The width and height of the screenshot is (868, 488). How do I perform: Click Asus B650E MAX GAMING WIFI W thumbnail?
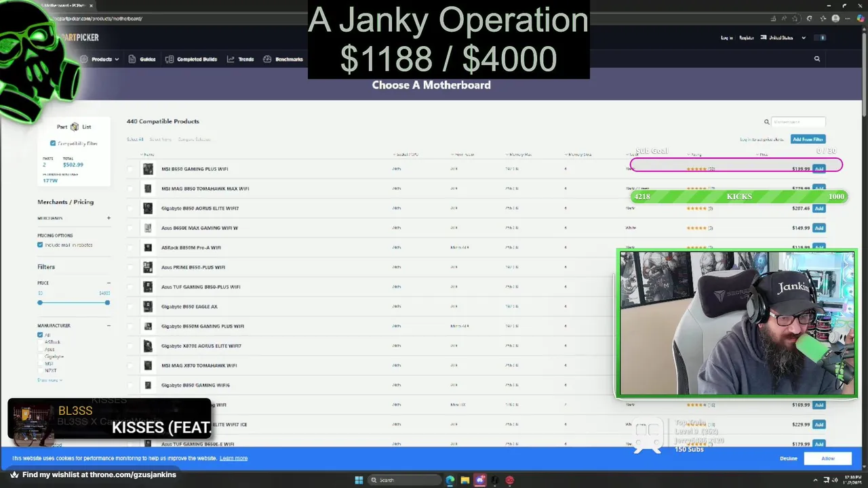148,228
